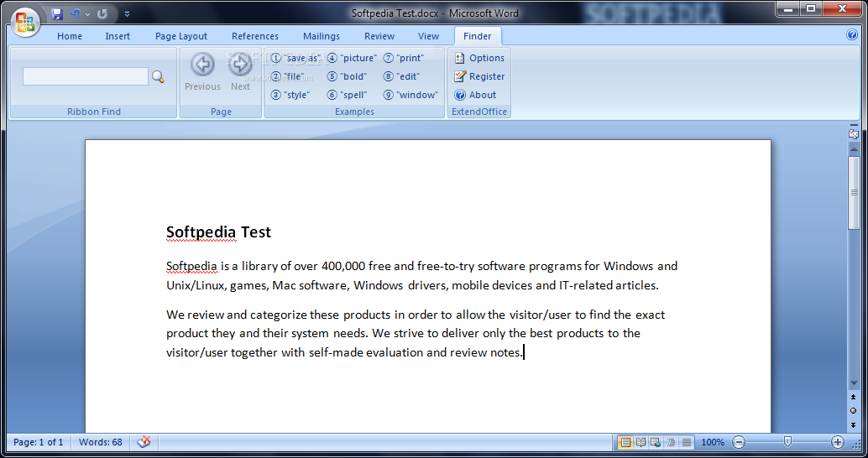The width and height of the screenshot is (868, 458).
Task: Click the underlined word Softpedia in paragraph
Action: pyautogui.click(x=191, y=266)
